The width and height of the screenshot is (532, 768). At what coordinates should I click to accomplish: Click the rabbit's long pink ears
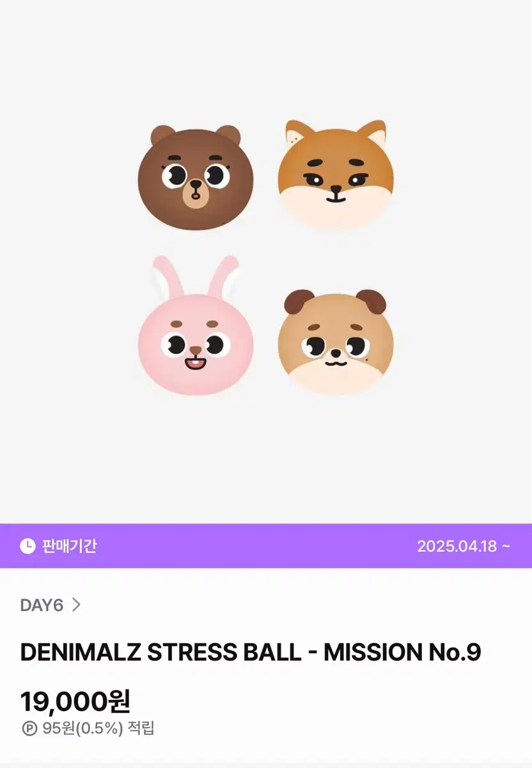coord(196,276)
